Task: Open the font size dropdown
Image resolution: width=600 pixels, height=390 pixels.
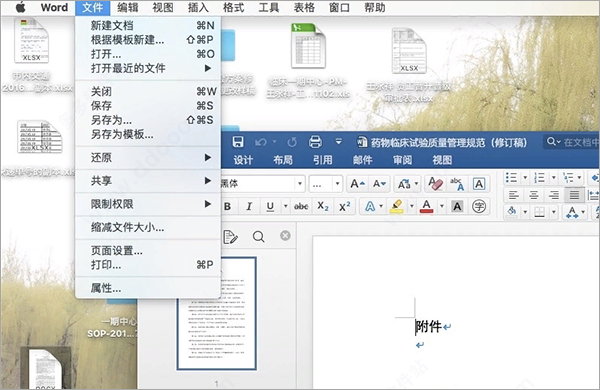Action: click(x=337, y=184)
